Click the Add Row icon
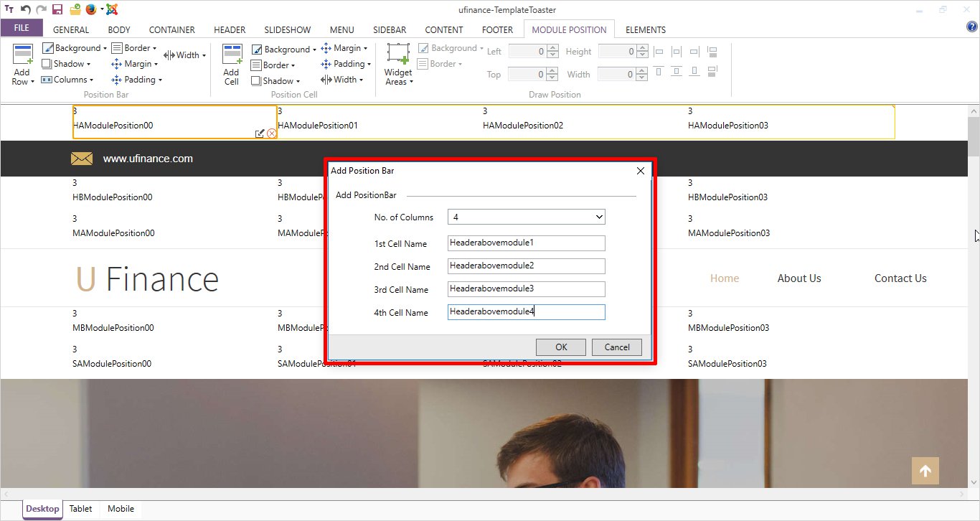 (x=23, y=57)
